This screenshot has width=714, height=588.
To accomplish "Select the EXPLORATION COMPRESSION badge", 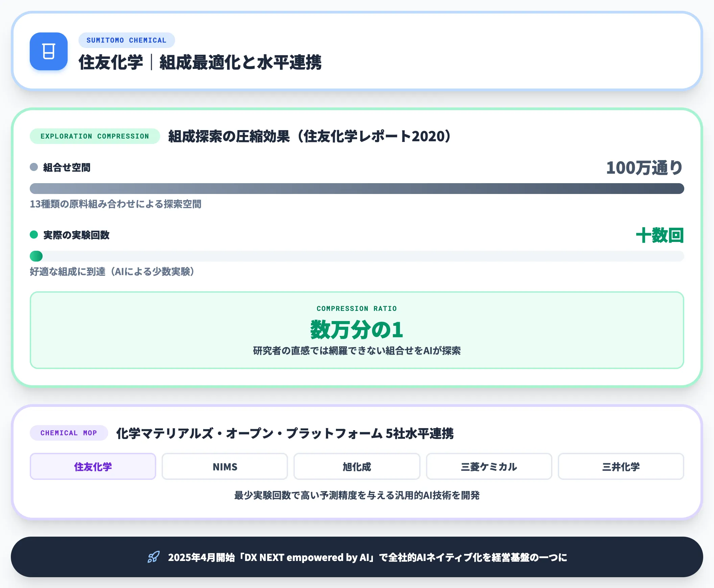I will click(x=95, y=136).
